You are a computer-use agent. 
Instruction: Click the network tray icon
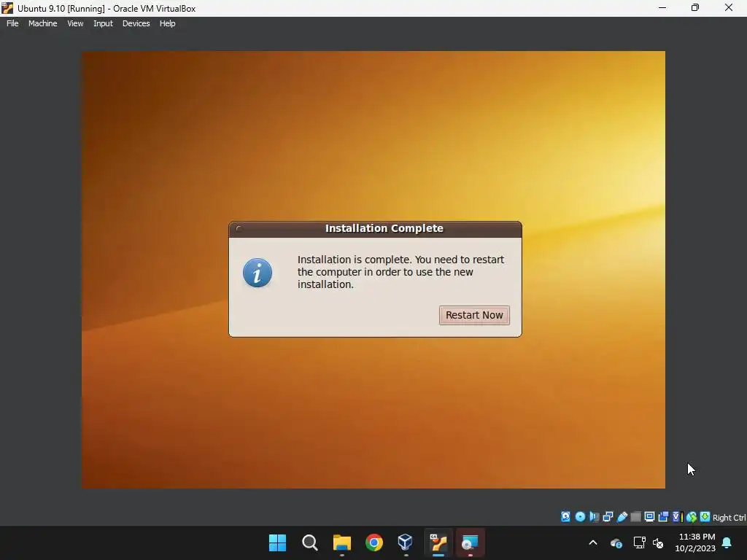[x=639, y=542]
